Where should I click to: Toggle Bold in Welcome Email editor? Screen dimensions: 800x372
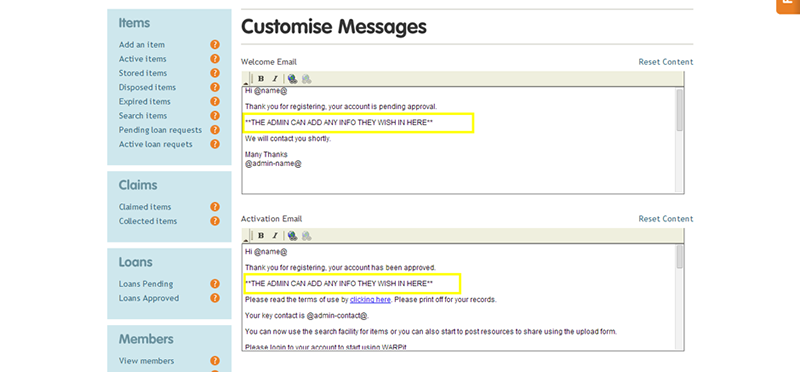pos(261,79)
